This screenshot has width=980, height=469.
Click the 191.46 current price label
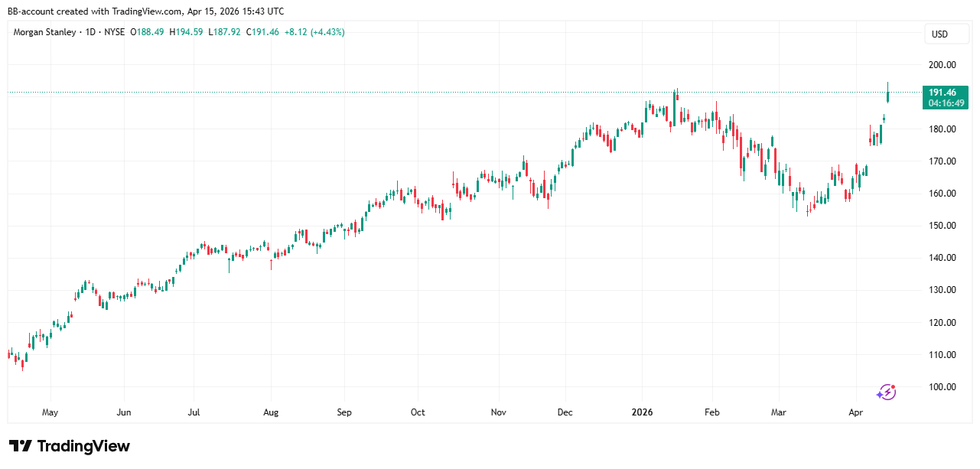click(943, 93)
